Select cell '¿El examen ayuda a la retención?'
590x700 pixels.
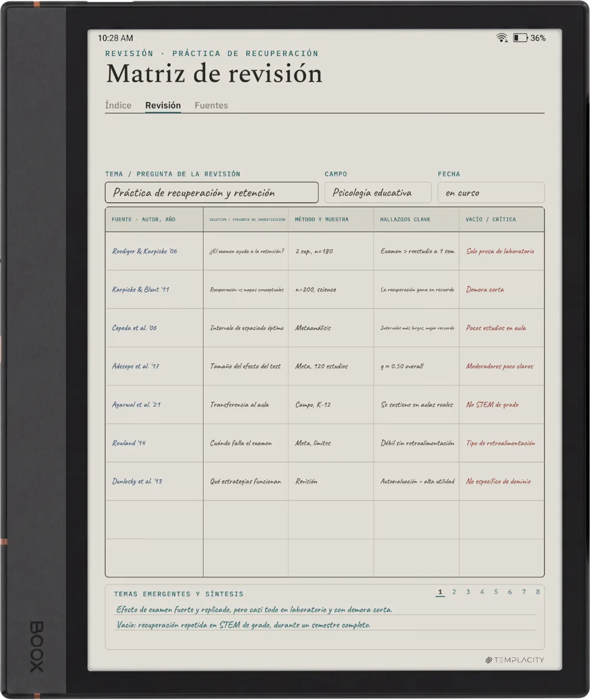pos(247,251)
